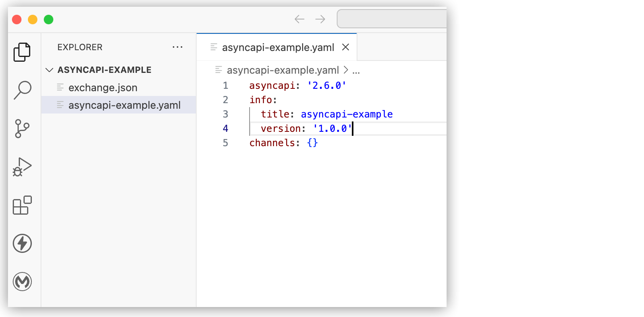
Task: Click the 'info:' key in editor
Action: coord(263,100)
